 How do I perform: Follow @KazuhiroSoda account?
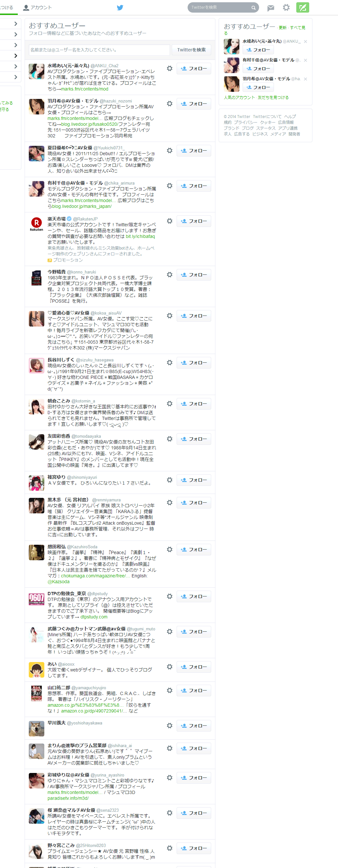pyautogui.click(x=194, y=550)
